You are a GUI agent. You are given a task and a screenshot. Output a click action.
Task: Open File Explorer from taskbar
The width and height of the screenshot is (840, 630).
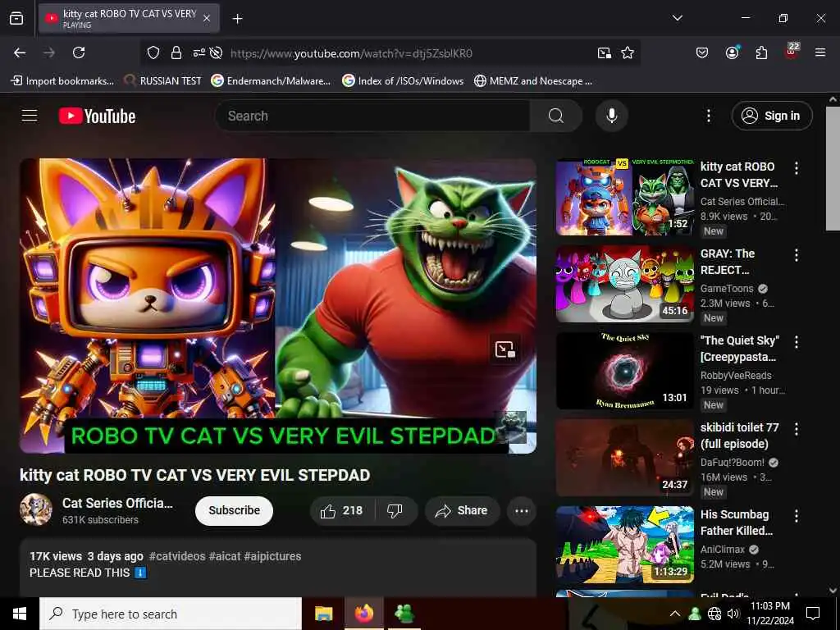pyautogui.click(x=323, y=614)
